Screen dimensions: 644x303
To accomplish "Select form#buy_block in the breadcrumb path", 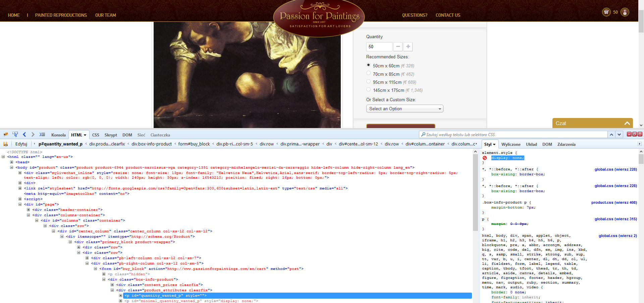I will click(194, 144).
